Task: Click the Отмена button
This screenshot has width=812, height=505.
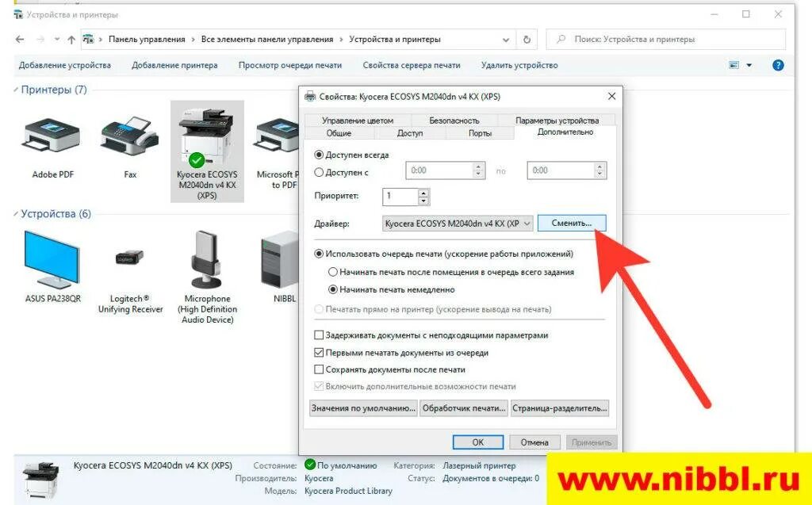Action: point(534,442)
